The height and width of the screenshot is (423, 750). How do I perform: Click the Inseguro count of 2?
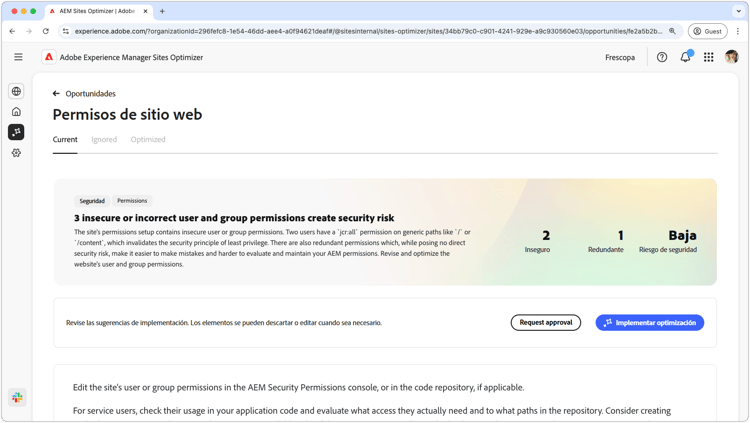[x=546, y=235]
